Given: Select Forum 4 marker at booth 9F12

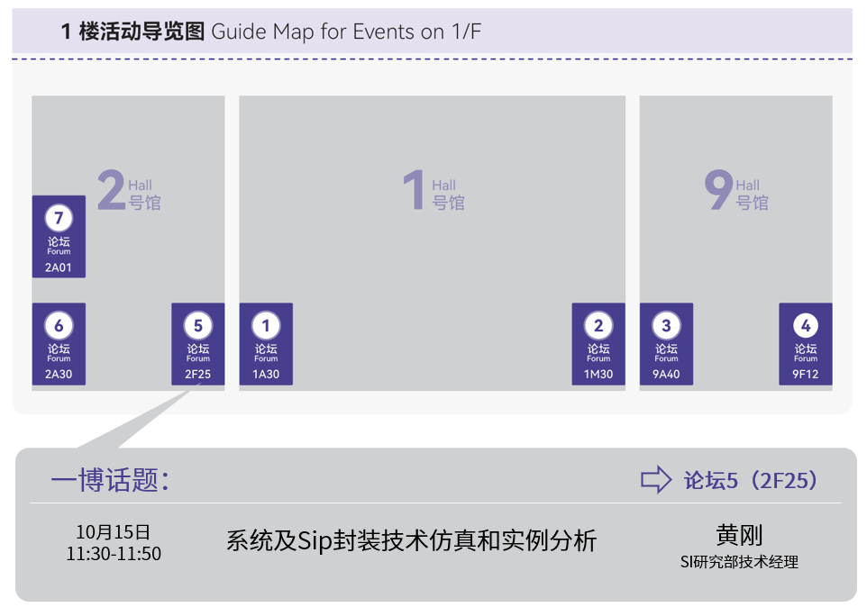Looking at the screenshot, I should tap(805, 345).
